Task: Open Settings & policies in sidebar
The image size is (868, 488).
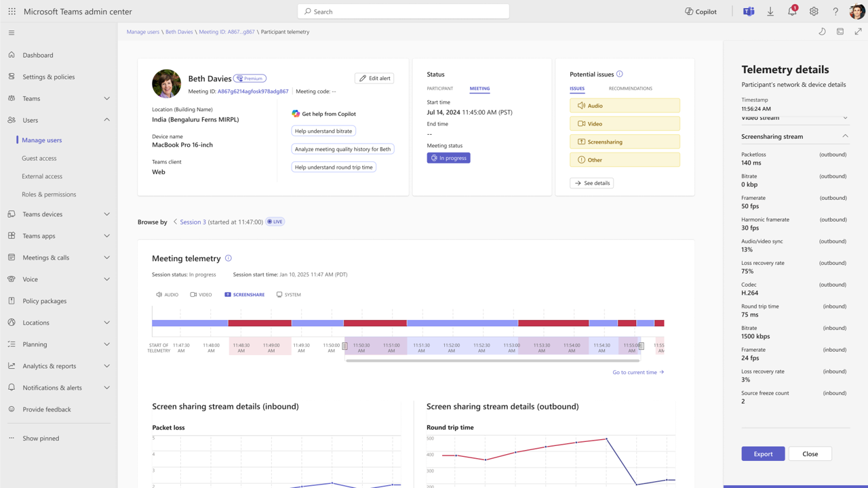Action: click(48, 77)
